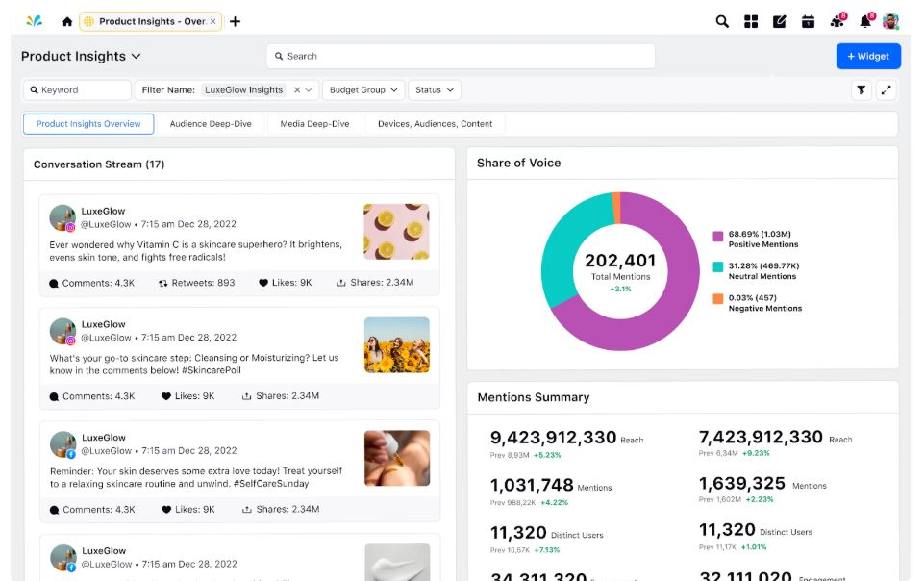The height and width of the screenshot is (581, 924).
Task: Click the 1,639,325 Mentions value
Action: [x=742, y=484]
